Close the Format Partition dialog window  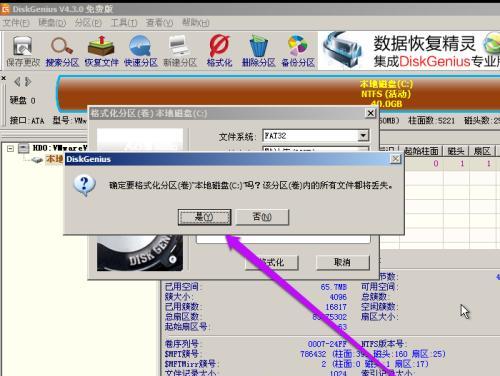point(370,113)
